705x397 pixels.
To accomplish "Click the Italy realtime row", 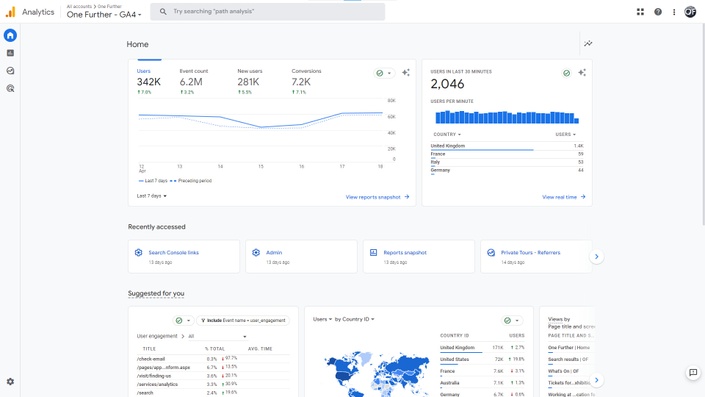I will (507, 162).
